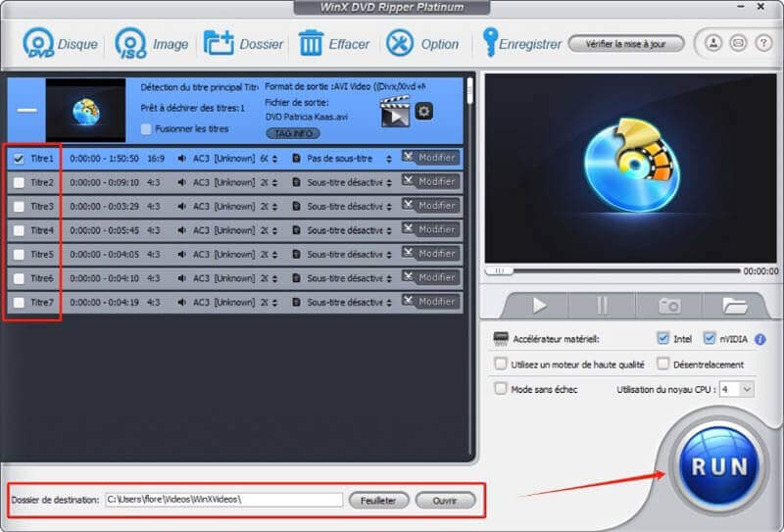Collapse the title list with minus icon
The width and height of the screenshot is (784, 532).
(x=26, y=110)
